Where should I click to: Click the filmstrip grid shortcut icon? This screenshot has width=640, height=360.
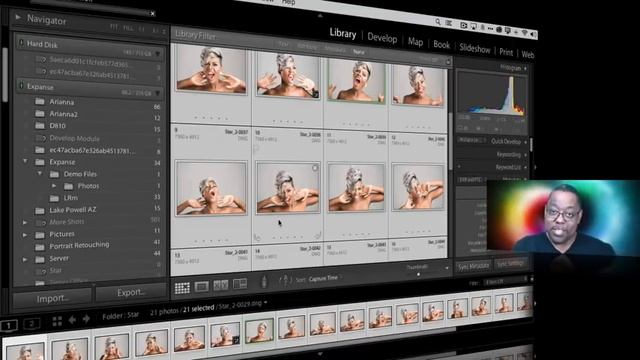[57, 321]
